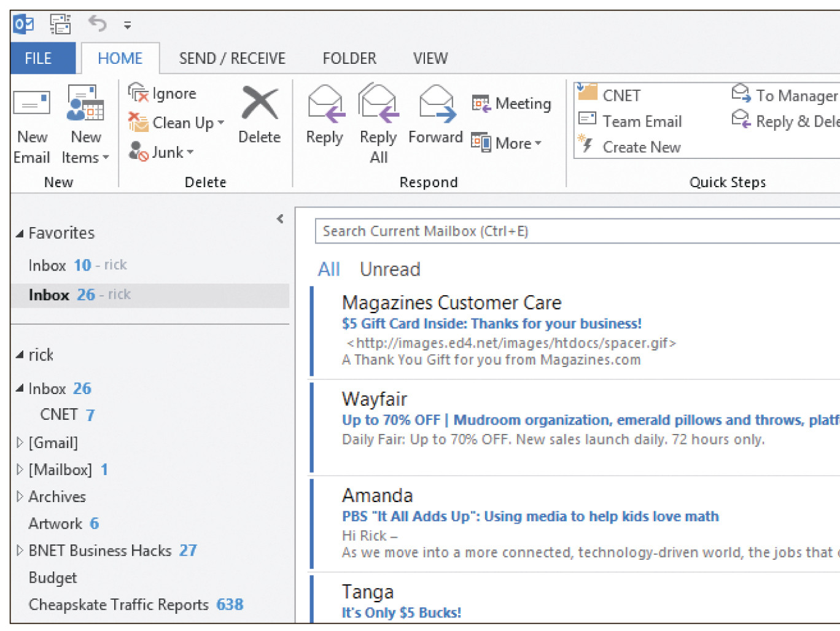Click the Delete X icon
The height and width of the screenshot is (631, 840).
(259, 103)
